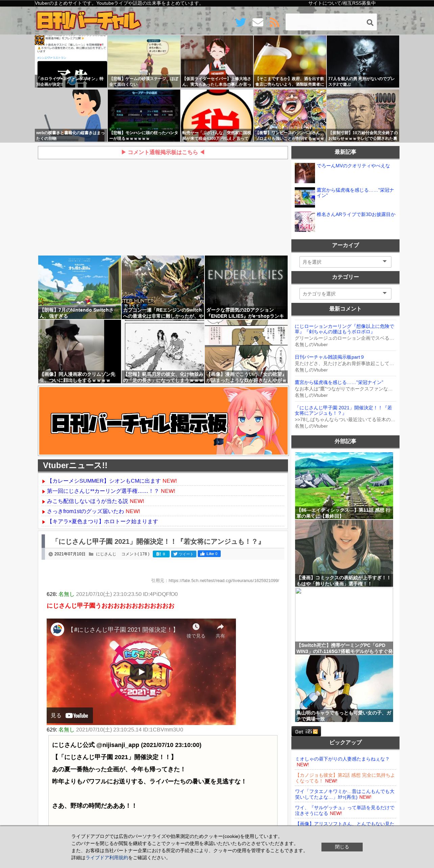The width and height of the screenshot is (434, 868).
Task: Open コメント(178) comments link
Action: (135, 554)
